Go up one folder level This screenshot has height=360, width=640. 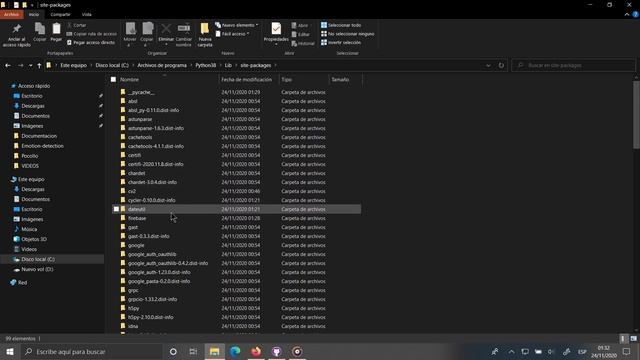(x=39, y=65)
